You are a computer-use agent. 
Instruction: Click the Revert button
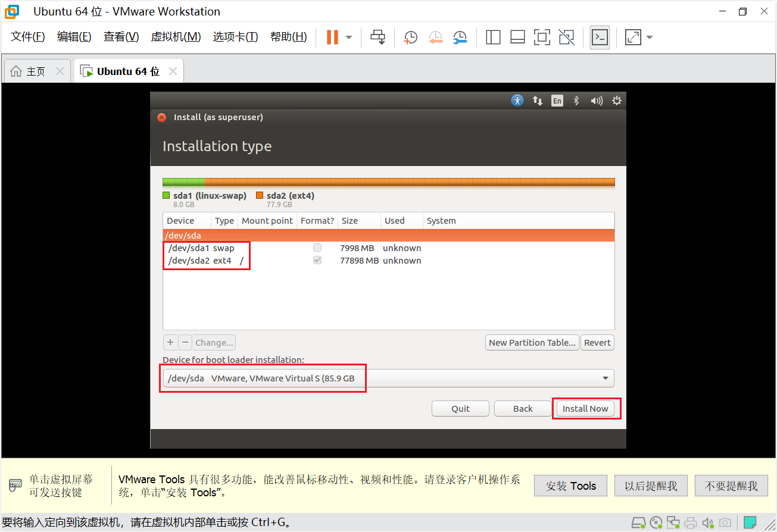(597, 342)
